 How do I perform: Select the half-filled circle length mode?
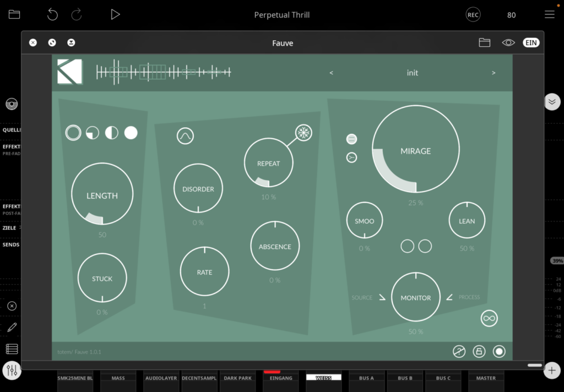[x=112, y=133]
